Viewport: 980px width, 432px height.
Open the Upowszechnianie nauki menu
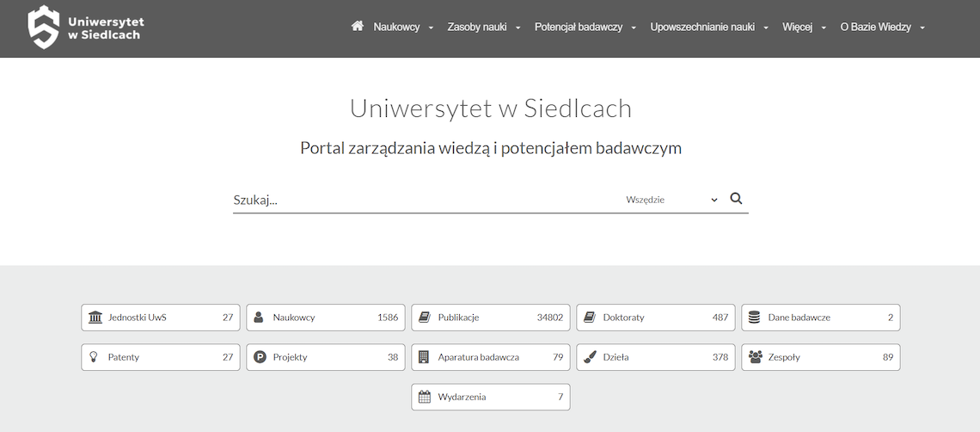tap(702, 27)
